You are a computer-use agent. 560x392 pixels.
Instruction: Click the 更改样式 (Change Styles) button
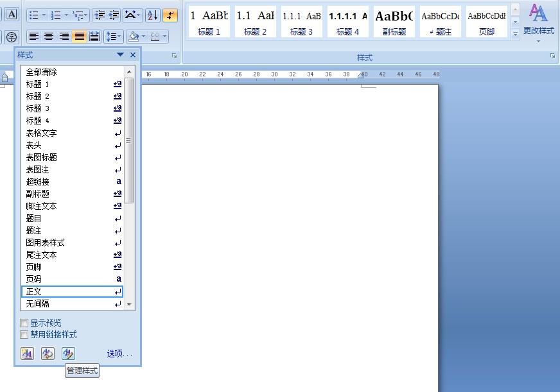(538, 22)
